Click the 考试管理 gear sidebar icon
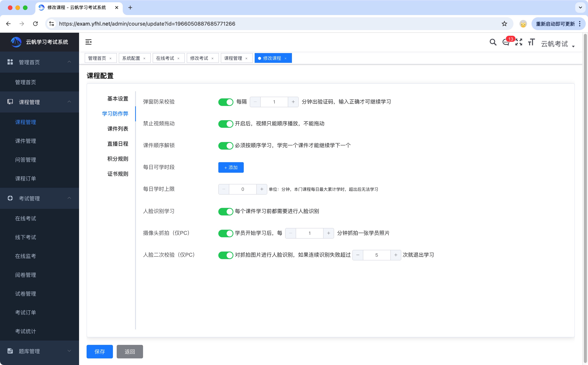 (10, 198)
